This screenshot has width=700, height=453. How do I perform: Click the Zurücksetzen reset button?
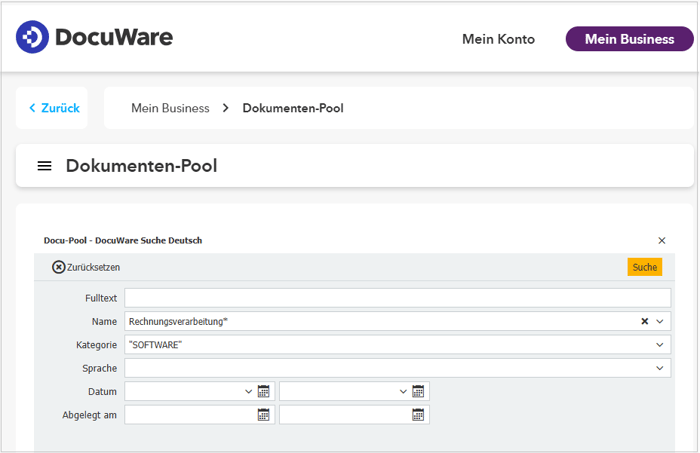(86, 267)
